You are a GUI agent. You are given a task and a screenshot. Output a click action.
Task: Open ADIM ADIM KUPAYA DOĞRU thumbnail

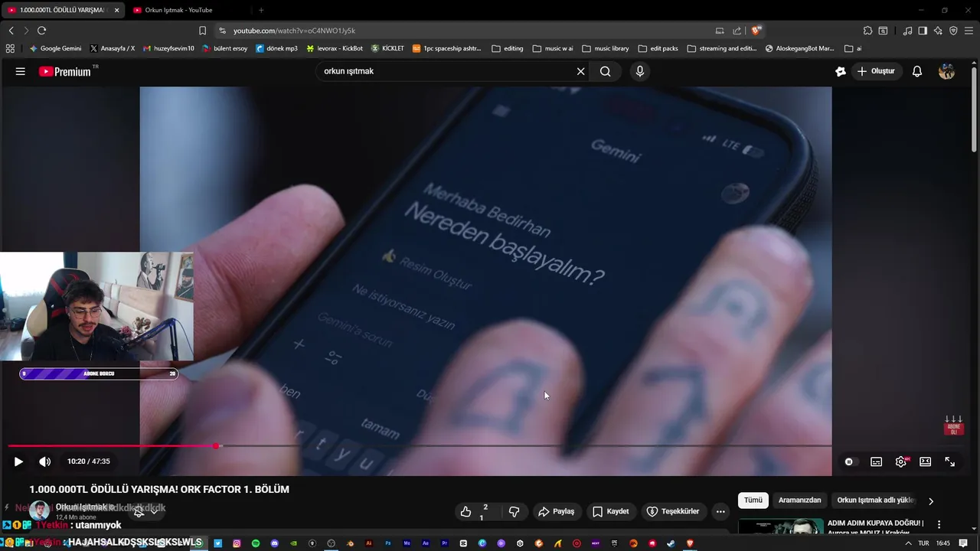pos(779,527)
